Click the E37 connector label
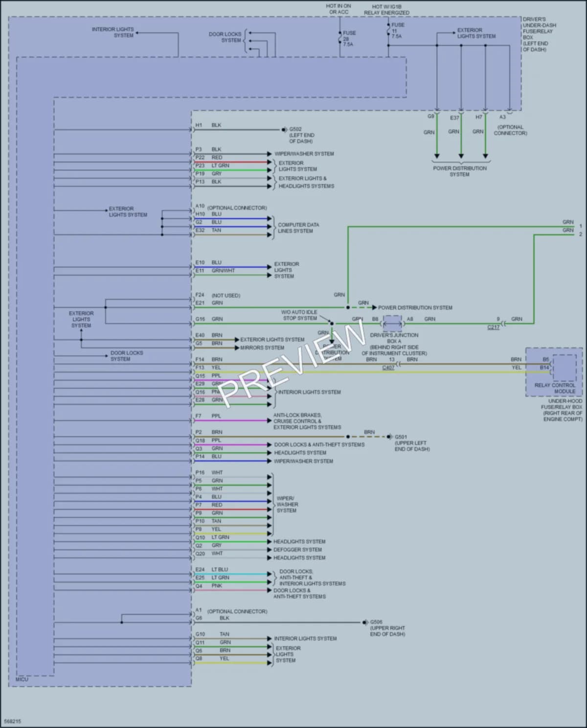This screenshot has width=587, height=728. pyautogui.click(x=454, y=118)
